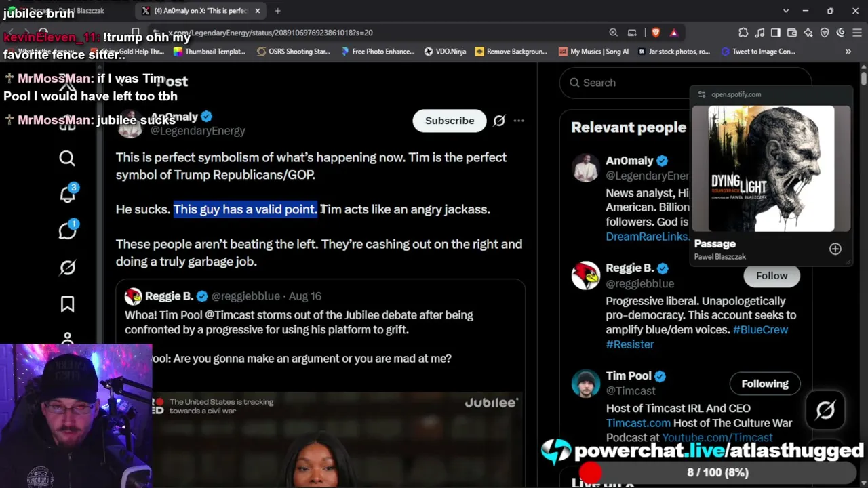Click the Passage song title in Spotify popup
This screenshot has width=868, height=488.
point(715,244)
